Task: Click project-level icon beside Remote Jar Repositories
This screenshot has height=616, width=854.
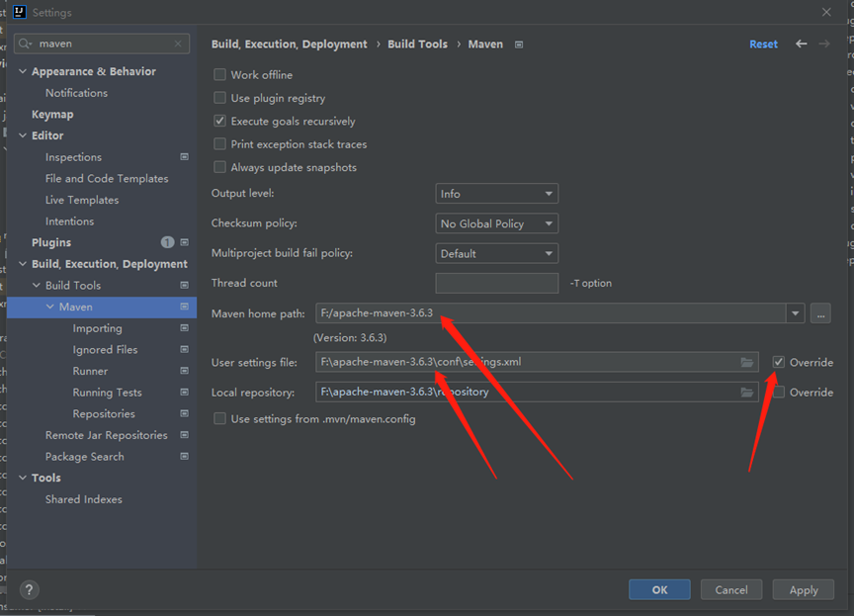Action: pyautogui.click(x=185, y=435)
